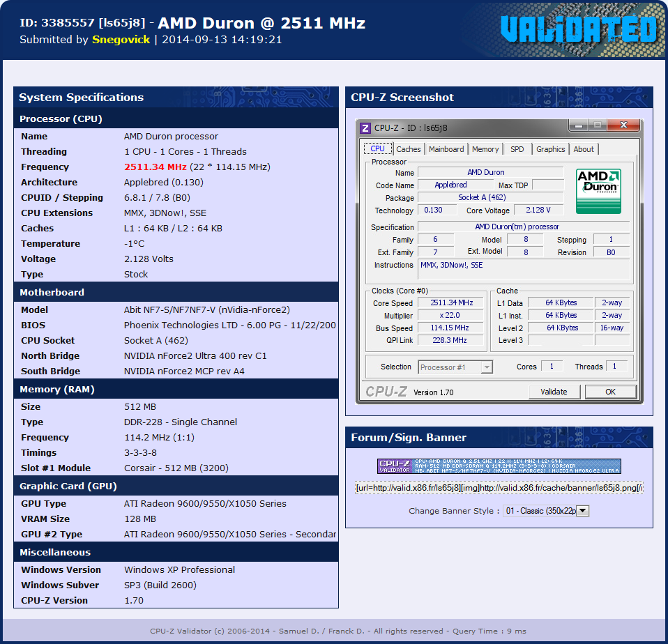Click the Memory (RAM) section header
This screenshot has height=644, width=668.
tap(176, 390)
